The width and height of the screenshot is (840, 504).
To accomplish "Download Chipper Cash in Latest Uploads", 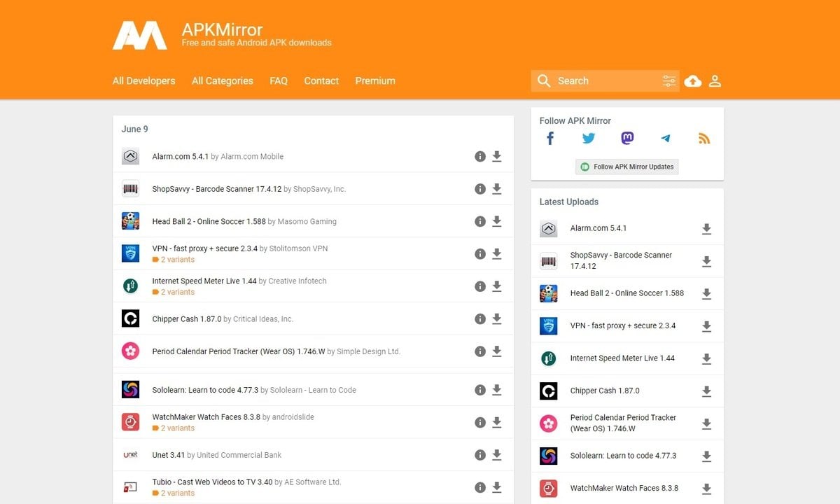I will [707, 391].
